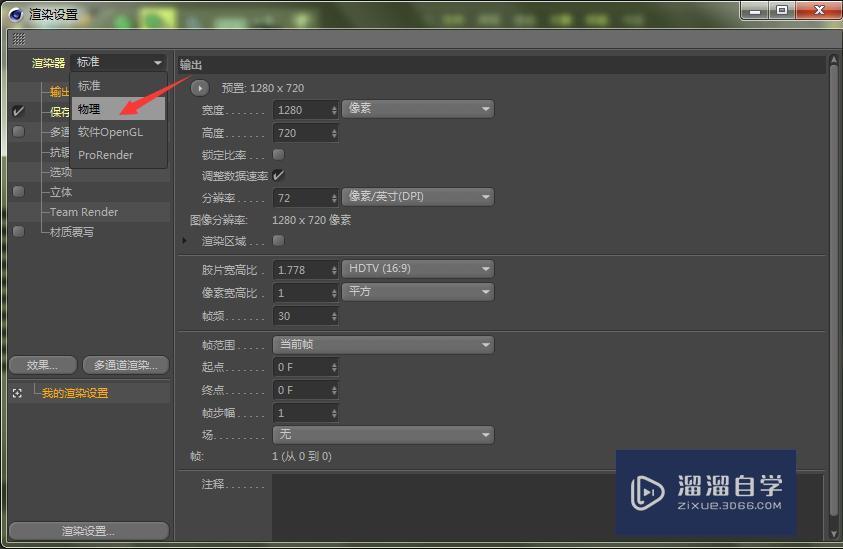Select 物理 renderer option
Viewport: 843px width, 549px height.
coord(118,109)
